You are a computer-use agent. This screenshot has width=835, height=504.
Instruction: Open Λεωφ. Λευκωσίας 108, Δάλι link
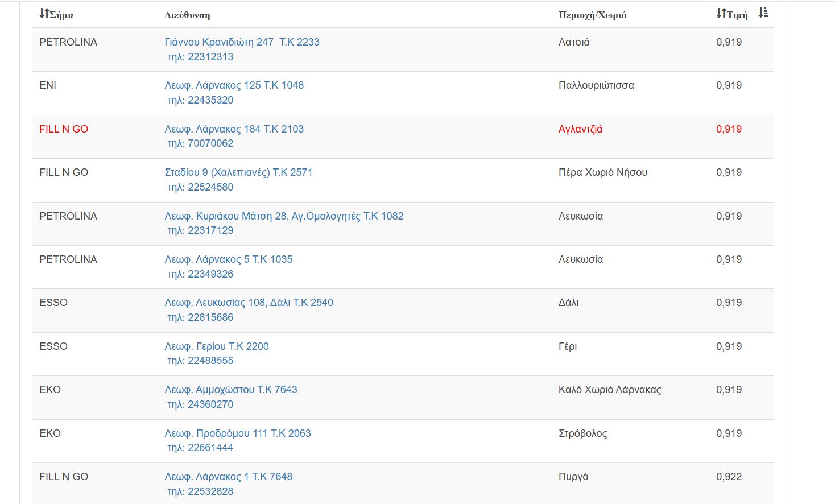point(249,303)
